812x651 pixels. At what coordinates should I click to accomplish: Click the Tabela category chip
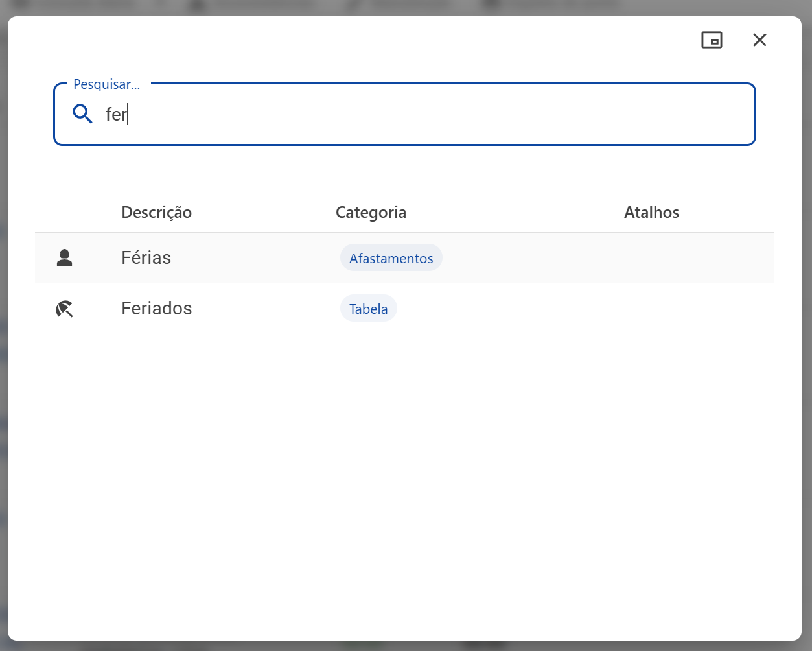(368, 309)
